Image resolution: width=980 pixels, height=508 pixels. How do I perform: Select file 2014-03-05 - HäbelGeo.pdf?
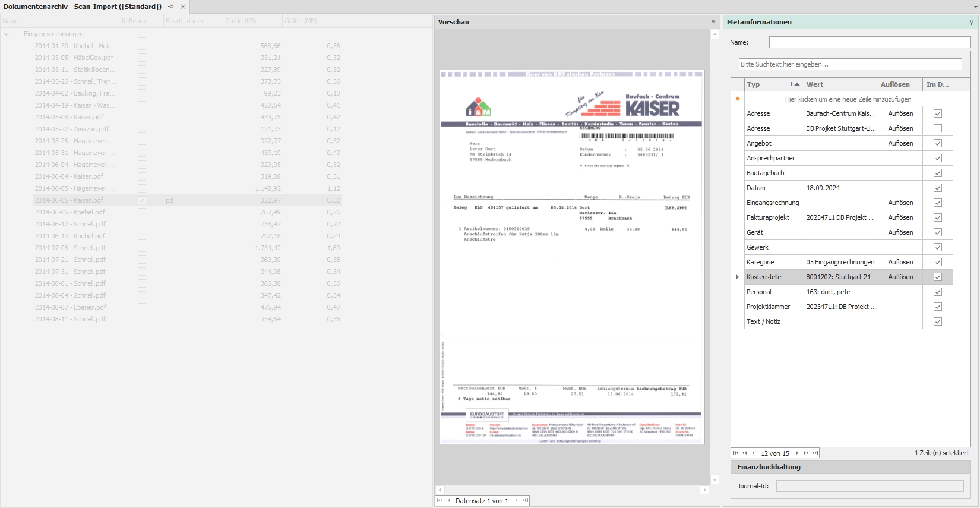click(x=74, y=58)
